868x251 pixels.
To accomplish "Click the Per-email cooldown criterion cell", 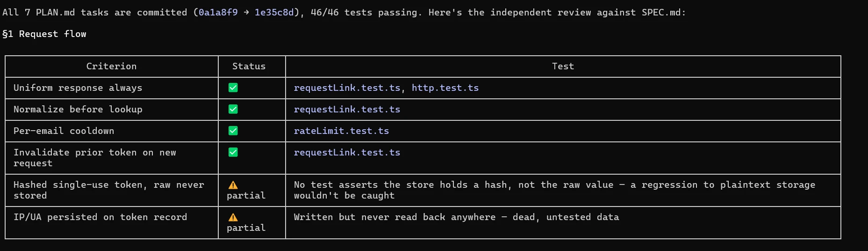I will (111, 131).
